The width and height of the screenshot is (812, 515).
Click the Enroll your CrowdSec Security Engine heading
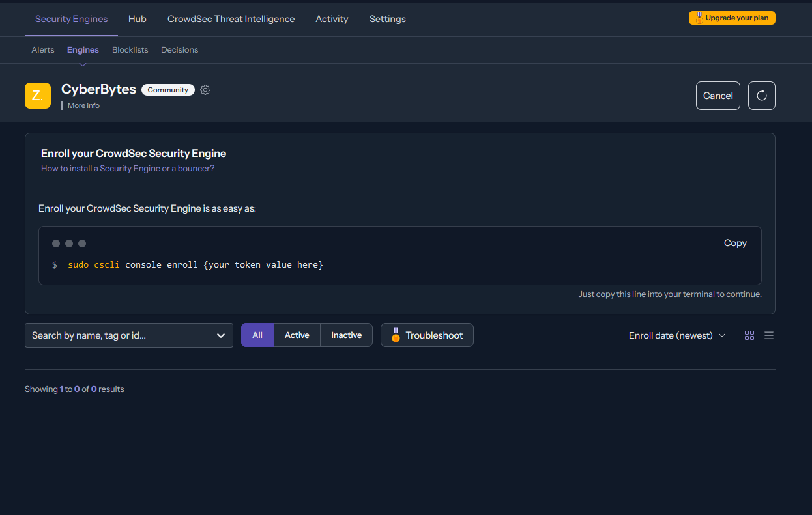(134, 154)
